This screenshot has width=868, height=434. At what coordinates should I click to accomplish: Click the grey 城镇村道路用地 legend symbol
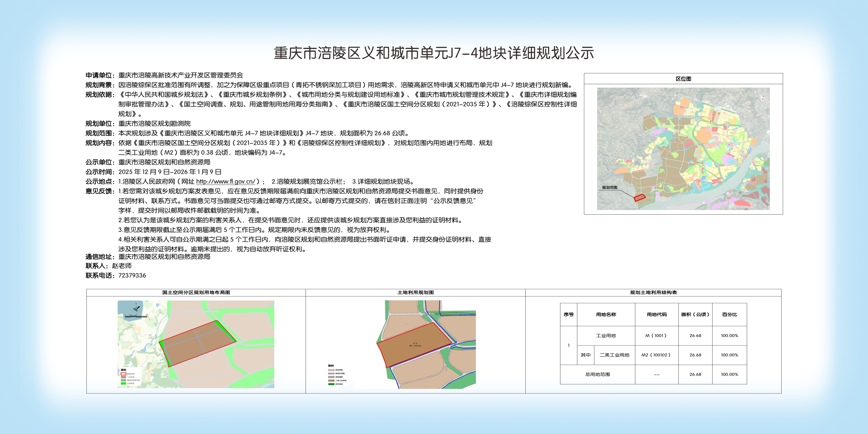tap(124, 380)
